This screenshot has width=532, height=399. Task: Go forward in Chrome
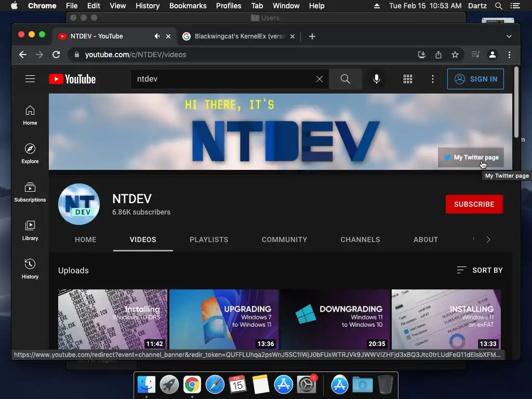(x=39, y=55)
